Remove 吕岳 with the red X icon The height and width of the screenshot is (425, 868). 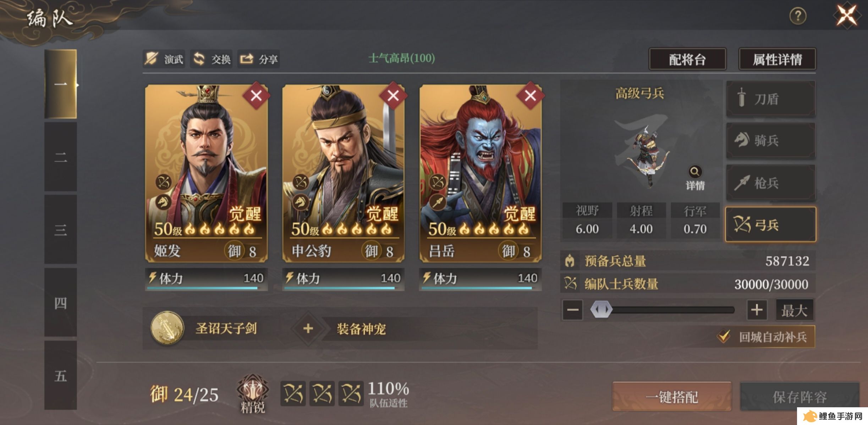pyautogui.click(x=530, y=96)
